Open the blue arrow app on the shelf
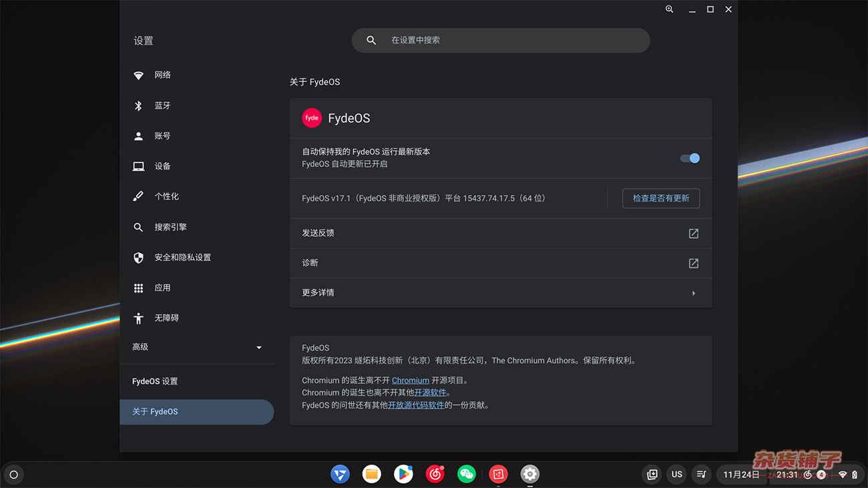This screenshot has width=868, height=488. coord(341,474)
